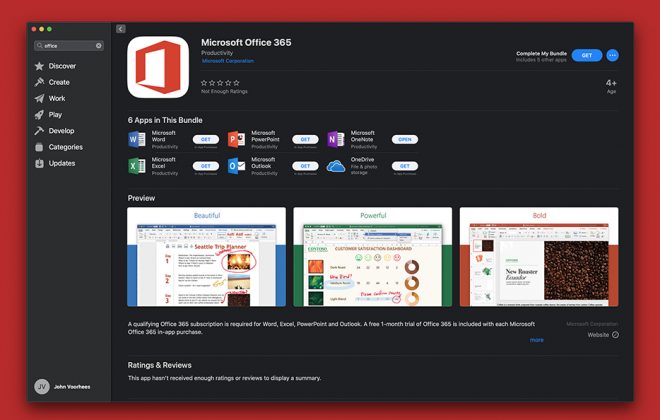Click the Work paper plane icon

point(39,98)
